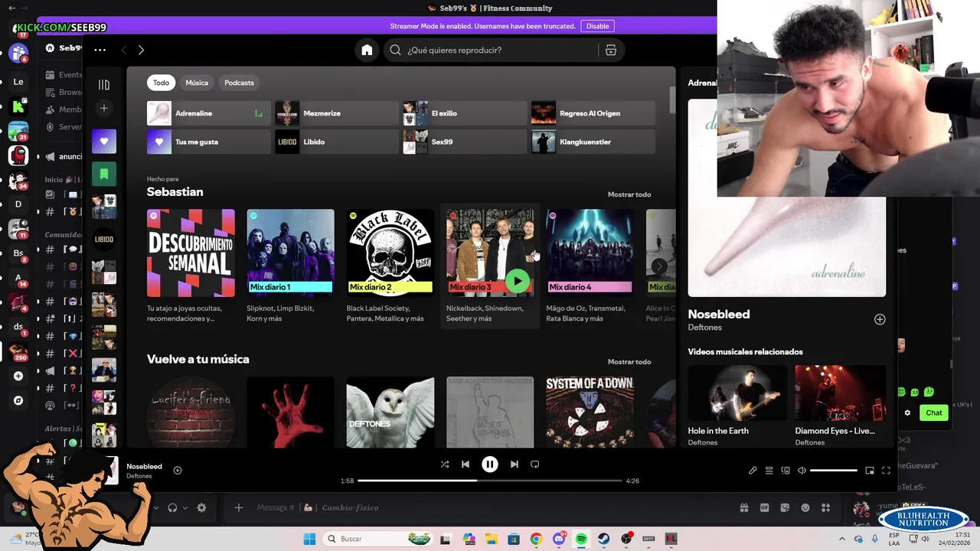
Task: Open Discord user settings gear
Action: [x=201, y=507]
